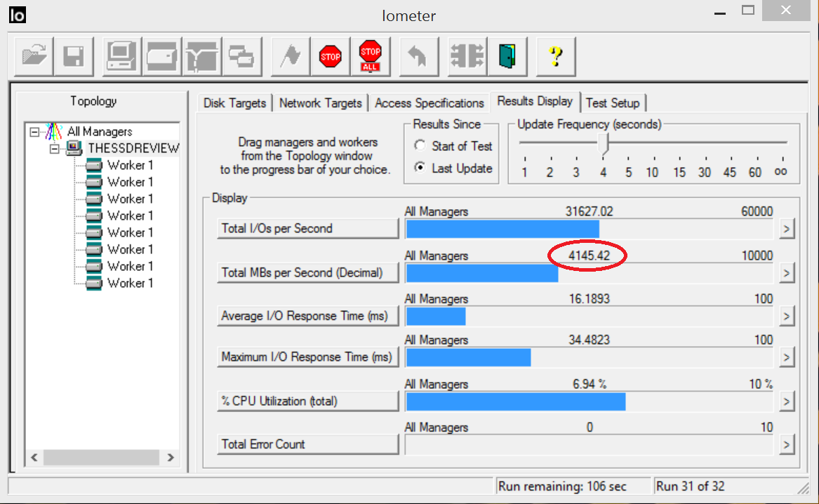
Task: Click the Save configuration disk icon
Action: point(73,56)
